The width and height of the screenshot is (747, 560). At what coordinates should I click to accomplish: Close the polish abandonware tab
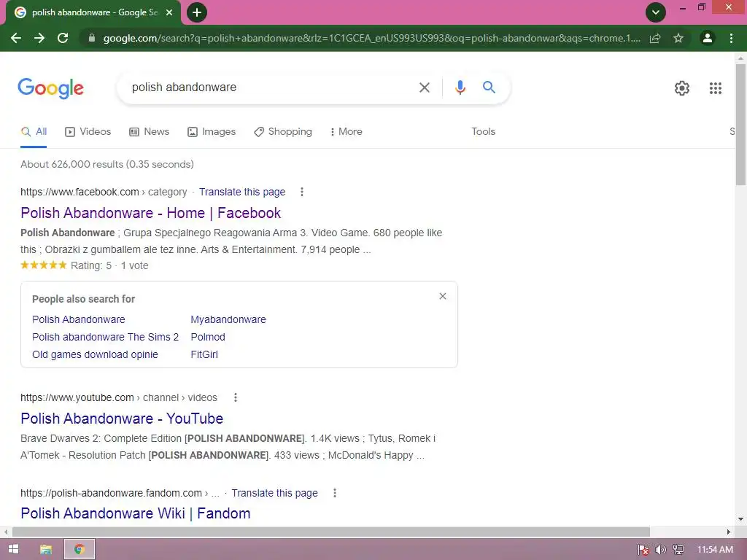169,13
